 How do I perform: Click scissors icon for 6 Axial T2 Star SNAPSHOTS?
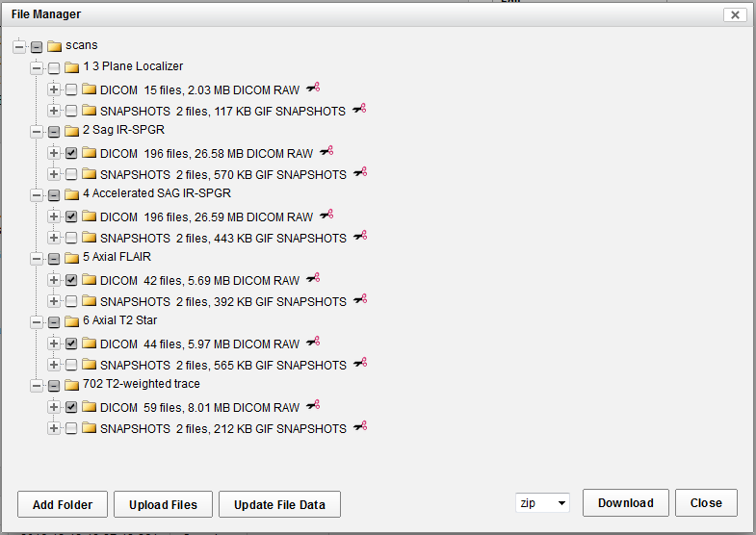pyautogui.click(x=359, y=364)
